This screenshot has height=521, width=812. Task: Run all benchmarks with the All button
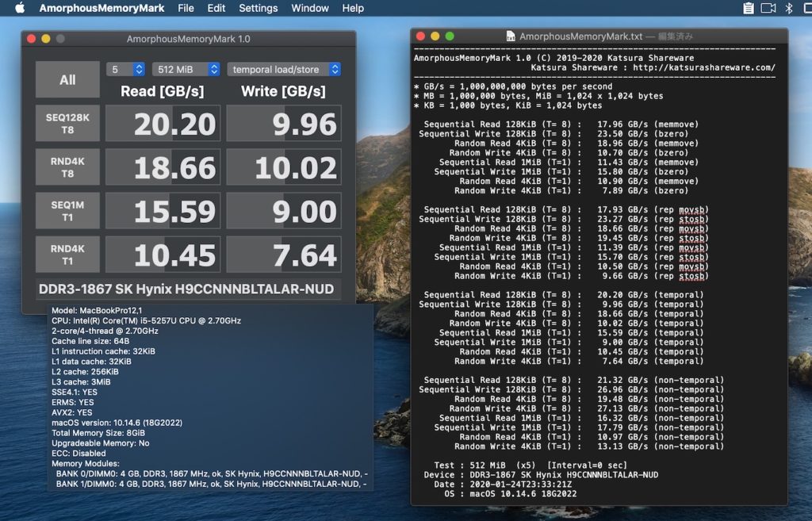coord(67,80)
